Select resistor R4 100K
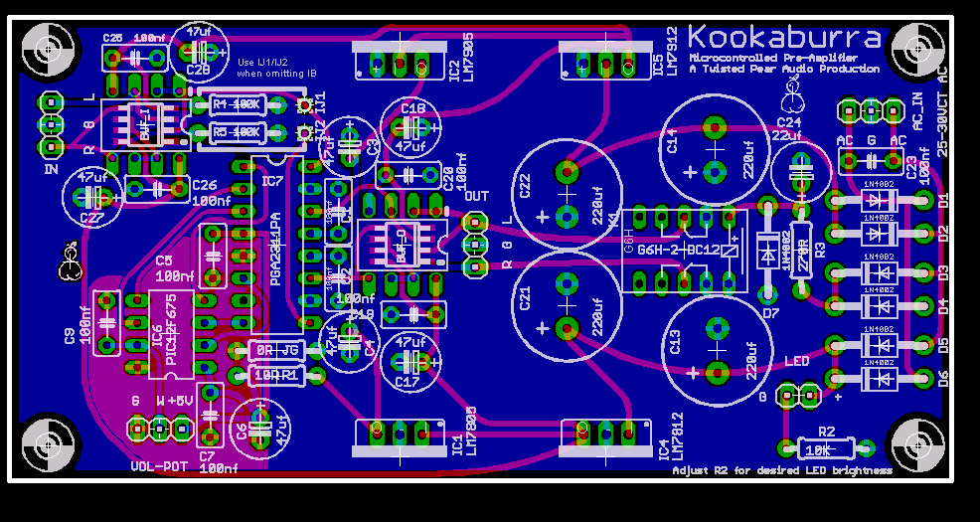The image size is (980, 522). (239, 103)
